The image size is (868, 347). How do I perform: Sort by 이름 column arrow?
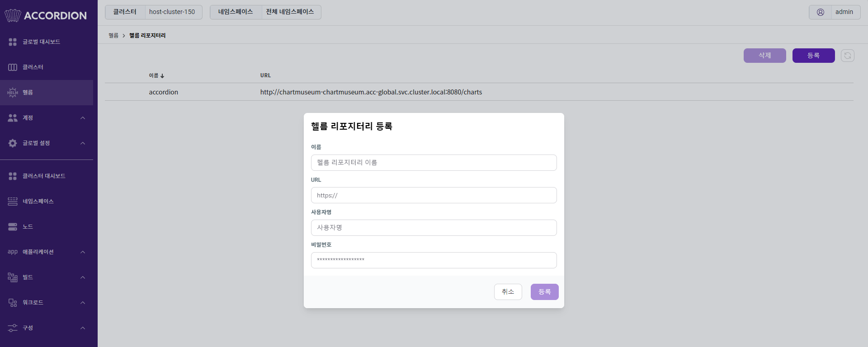[x=162, y=76]
